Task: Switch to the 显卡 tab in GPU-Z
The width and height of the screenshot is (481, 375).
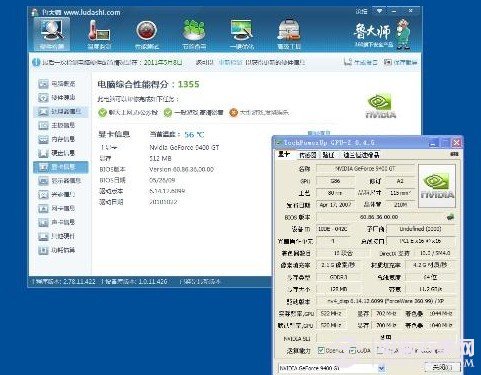Action: (284, 154)
